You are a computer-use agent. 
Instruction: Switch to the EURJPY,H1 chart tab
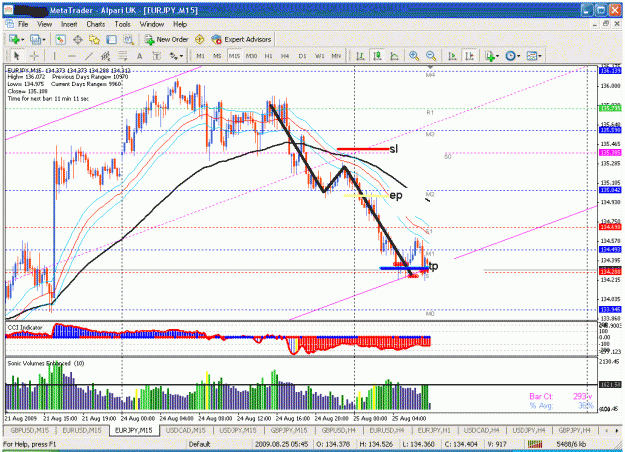pos(434,430)
